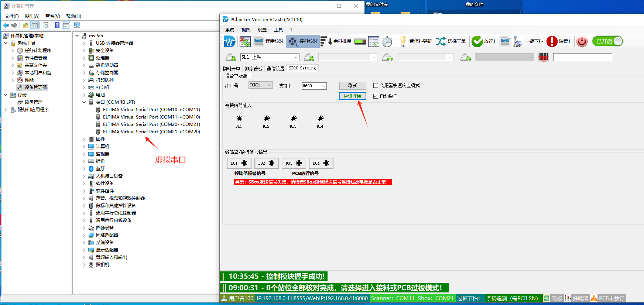Click the 通讯连通 button
This screenshot has height=305, width=644.
coord(352,96)
